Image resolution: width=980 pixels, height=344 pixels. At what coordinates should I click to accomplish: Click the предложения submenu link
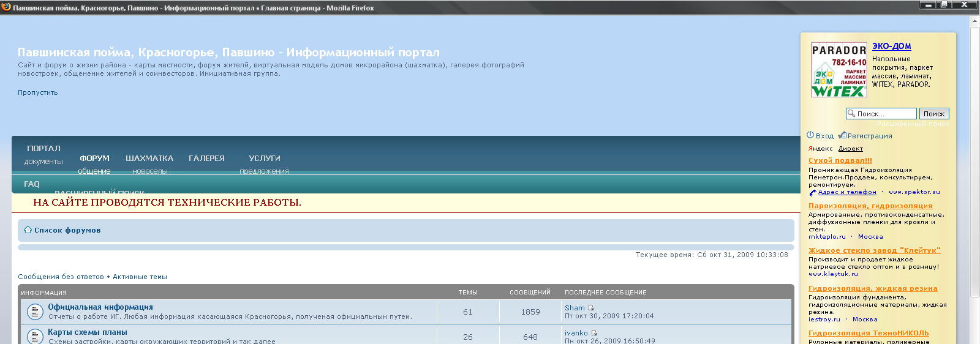pyautogui.click(x=264, y=171)
